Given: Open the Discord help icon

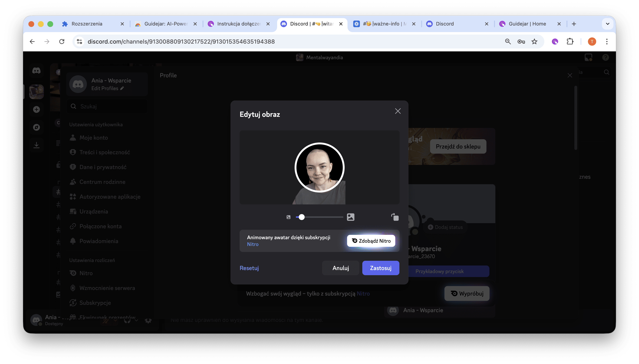Looking at the screenshot, I should [x=605, y=58].
